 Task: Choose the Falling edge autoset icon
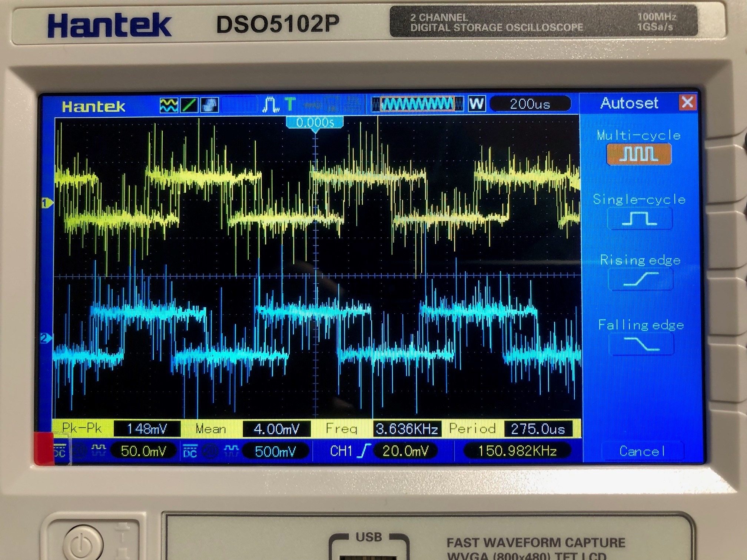(641, 343)
